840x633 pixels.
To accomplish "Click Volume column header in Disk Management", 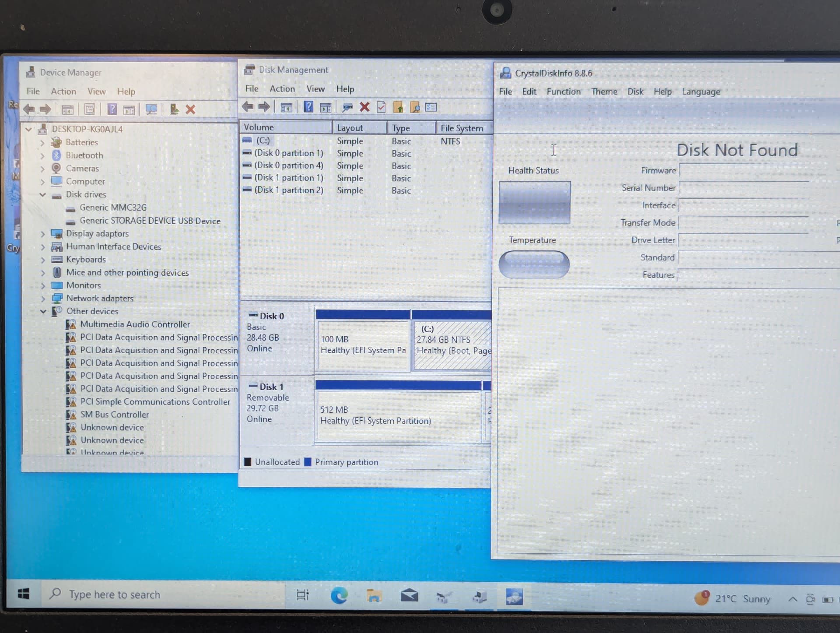I will (286, 127).
